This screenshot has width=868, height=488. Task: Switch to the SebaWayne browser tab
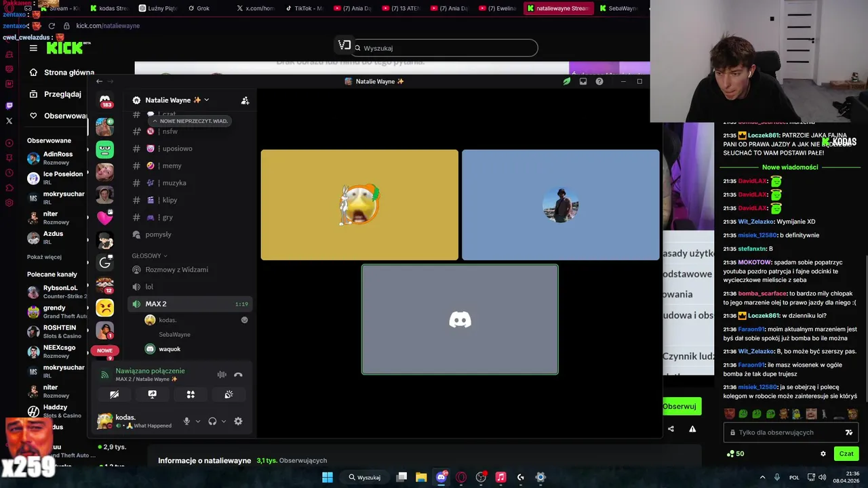618,8
